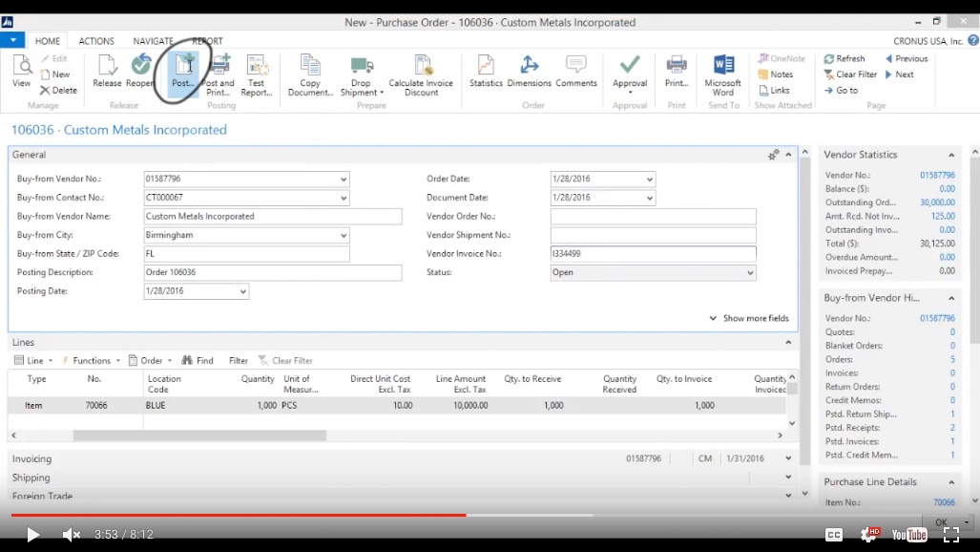Show attached Links
The height and width of the screenshot is (552, 980).
click(x=775, y=90)
